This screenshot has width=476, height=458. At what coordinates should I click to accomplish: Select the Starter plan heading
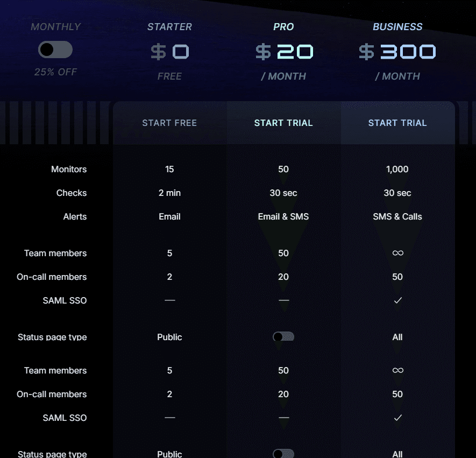(169, 27)
